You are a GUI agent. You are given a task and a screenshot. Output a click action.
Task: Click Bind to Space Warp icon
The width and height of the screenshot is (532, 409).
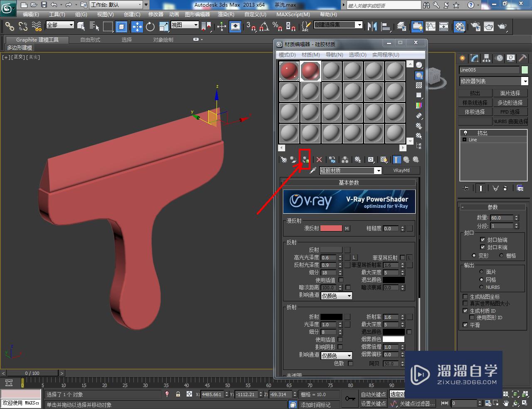[37, 27]
